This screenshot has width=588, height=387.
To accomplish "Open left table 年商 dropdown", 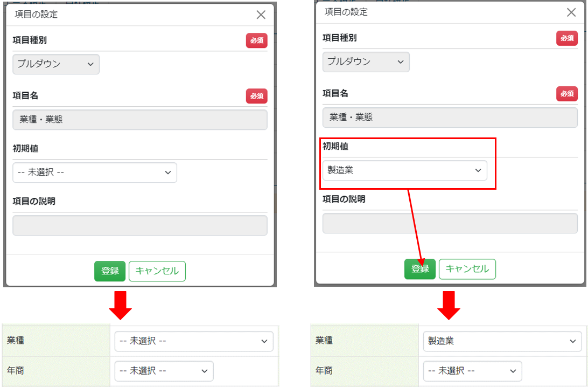I will 164,371.
